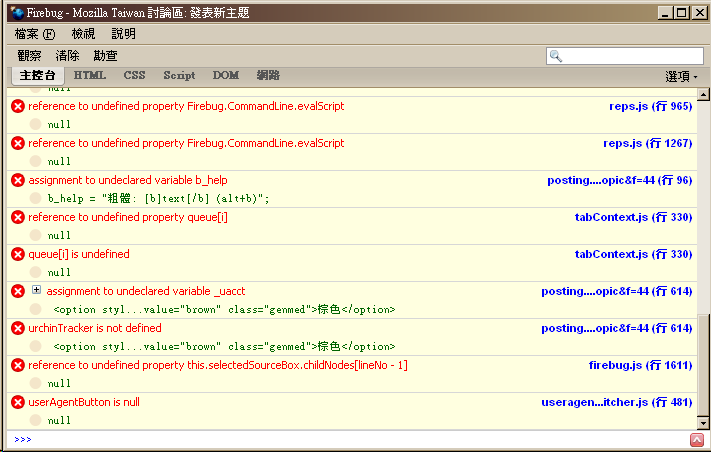
Task: Open the 選項 options dropdown
Action: coord(682,76)
